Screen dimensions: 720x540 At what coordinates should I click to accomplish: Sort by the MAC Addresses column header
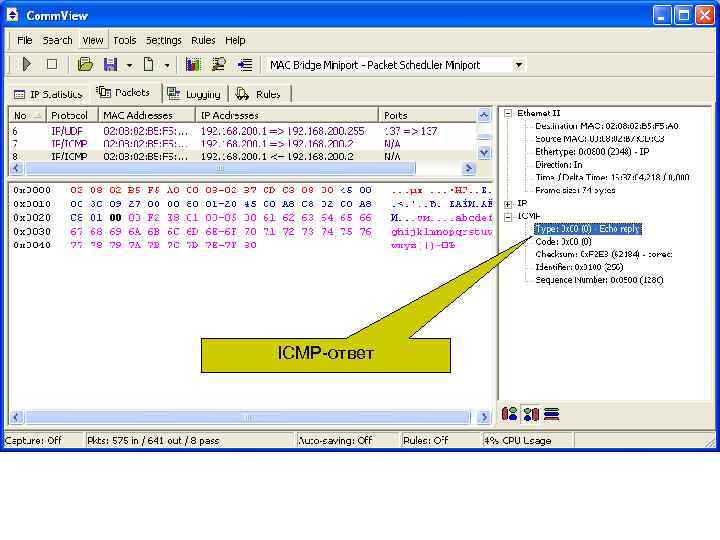[x=147, y=115]
